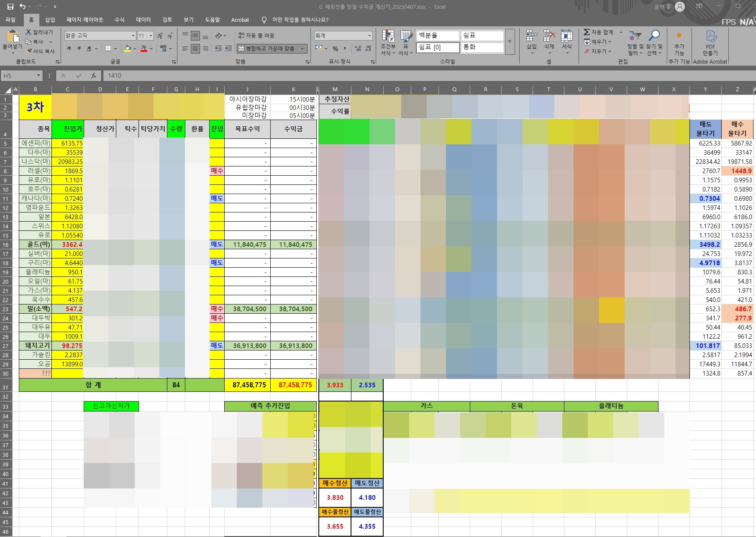Toggle Wrap Text (자동 줄 바꿈)
The width and height of the screenshot is (756, 537).
(256, 36)
